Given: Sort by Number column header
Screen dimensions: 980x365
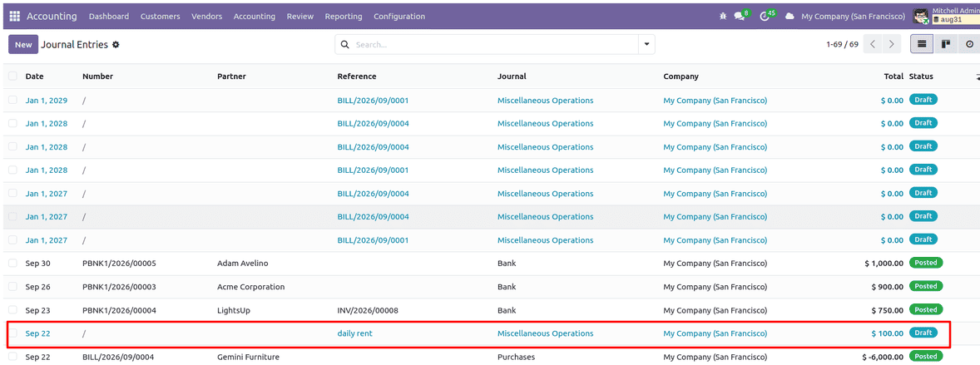Looking at the screenshot, I should tap(97, 76).
